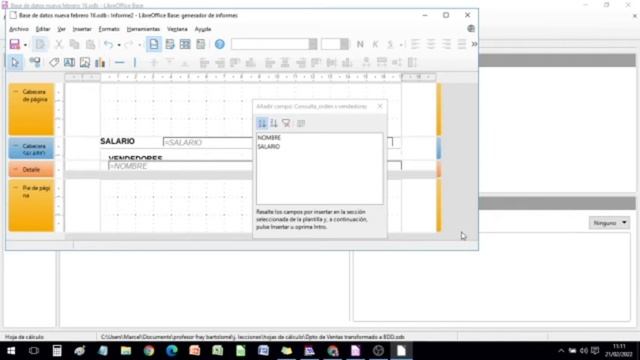
Task: Open the Archivo menu
Action: tap(19, 29)
